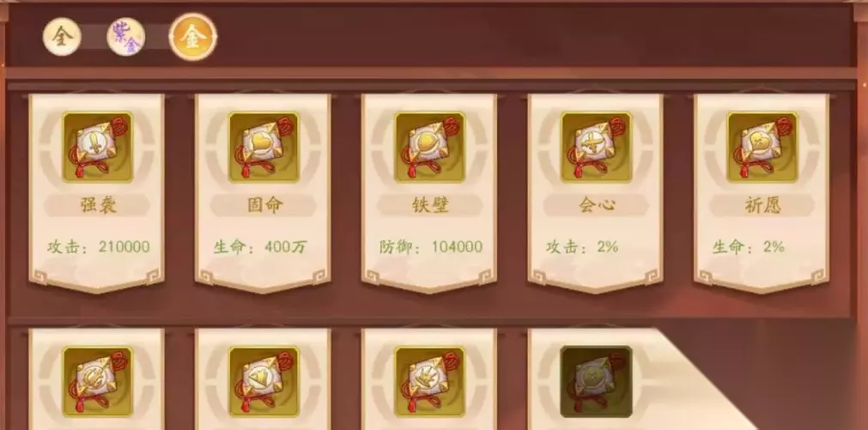Tap the darkened locked charm icon
The image size is (868, 430).
coord(596,382)
